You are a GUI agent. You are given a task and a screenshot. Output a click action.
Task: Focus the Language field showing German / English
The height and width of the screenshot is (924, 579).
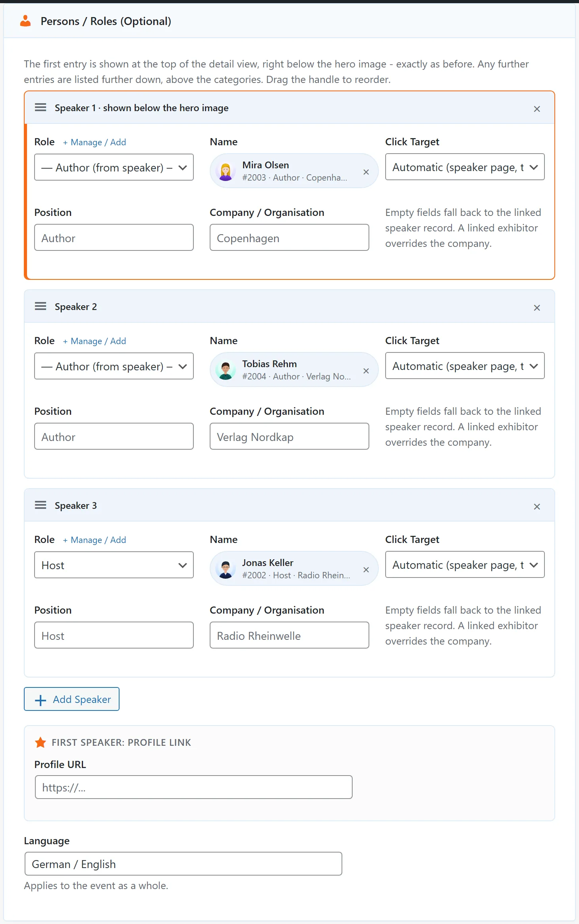[183, 864]
